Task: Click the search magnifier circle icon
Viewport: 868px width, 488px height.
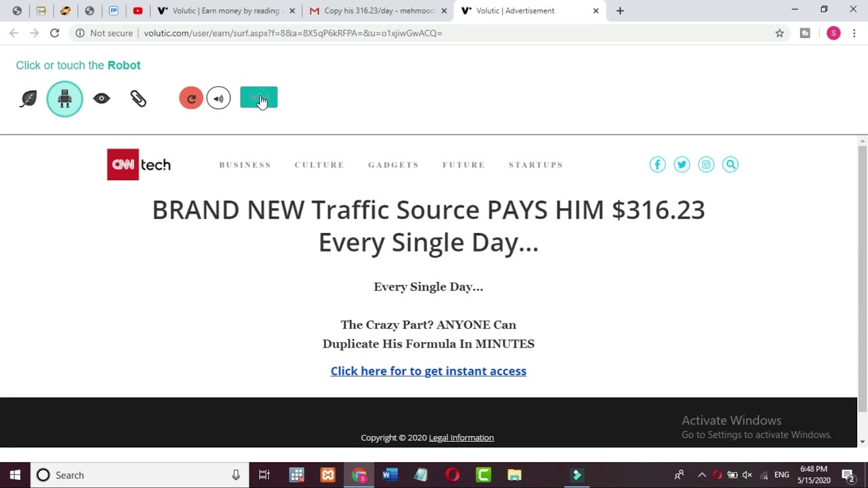Action: click(x=730, y=165)
